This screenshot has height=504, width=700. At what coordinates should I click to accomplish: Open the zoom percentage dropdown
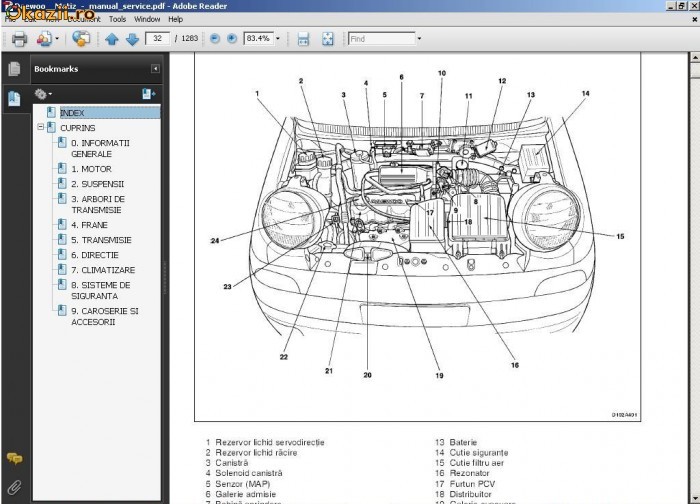coord(278,39)
